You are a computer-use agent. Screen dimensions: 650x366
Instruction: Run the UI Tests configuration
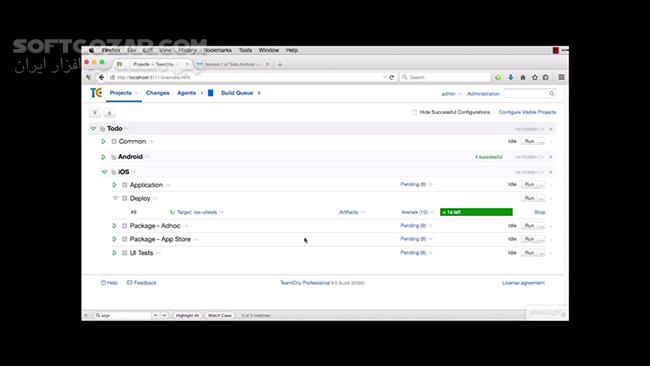pos(529,253)
